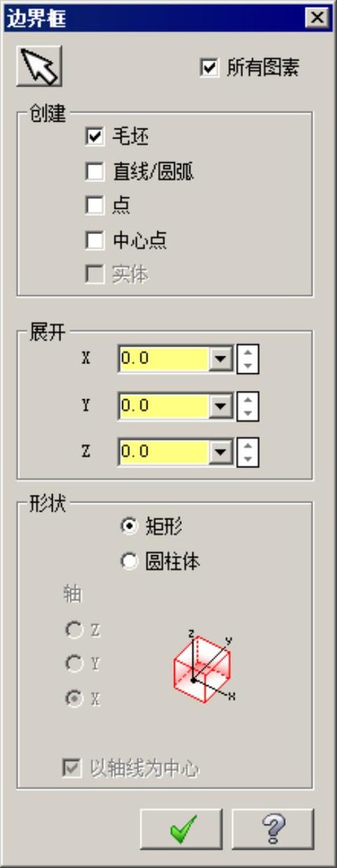Increase Z value with spinner up arrow
Image resolution: width=337 pixels, height=868 pixels.
click(x=248, y=445)
